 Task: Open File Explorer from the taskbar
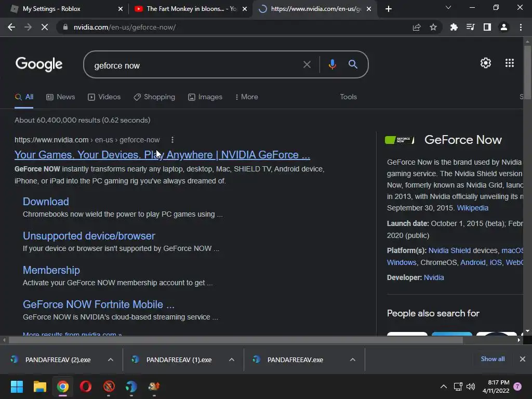tap(39, 387)
